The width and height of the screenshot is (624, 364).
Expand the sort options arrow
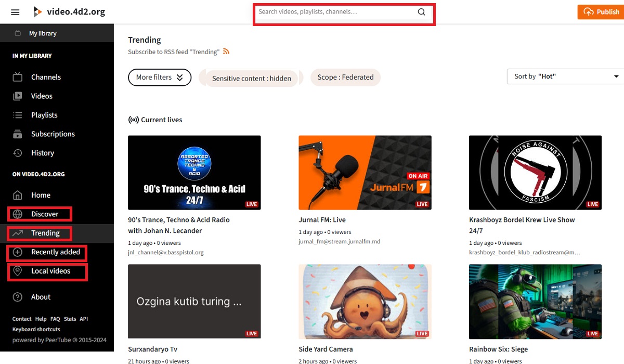(616, 76)
